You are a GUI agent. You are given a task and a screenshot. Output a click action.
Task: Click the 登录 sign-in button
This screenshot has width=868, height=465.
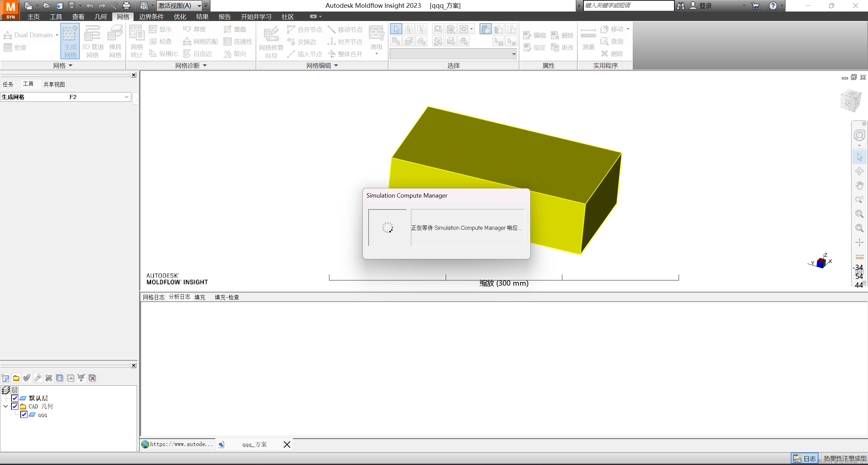coord(701,5)
